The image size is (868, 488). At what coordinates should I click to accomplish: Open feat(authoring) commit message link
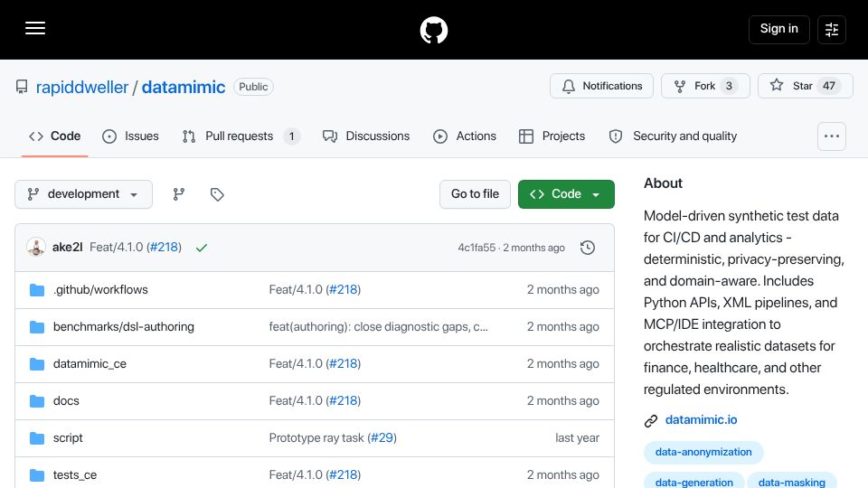(379, 327)
